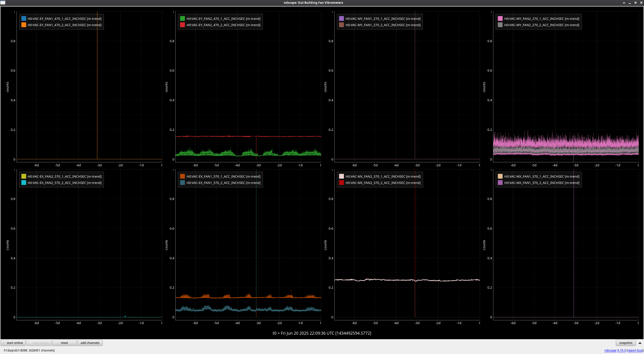Click the red swatch for EY_FAN2_470_2 channel
644x354 pixels.
183,25
